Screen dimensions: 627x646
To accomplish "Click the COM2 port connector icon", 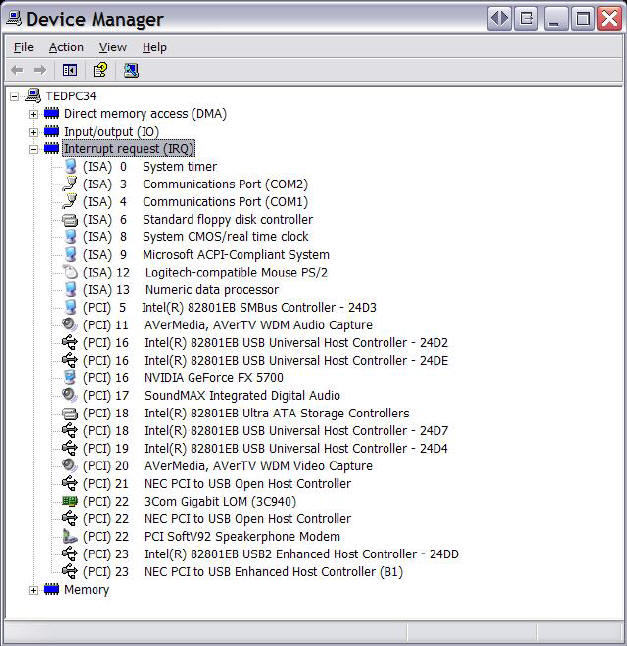I will (x=70, y=184).
